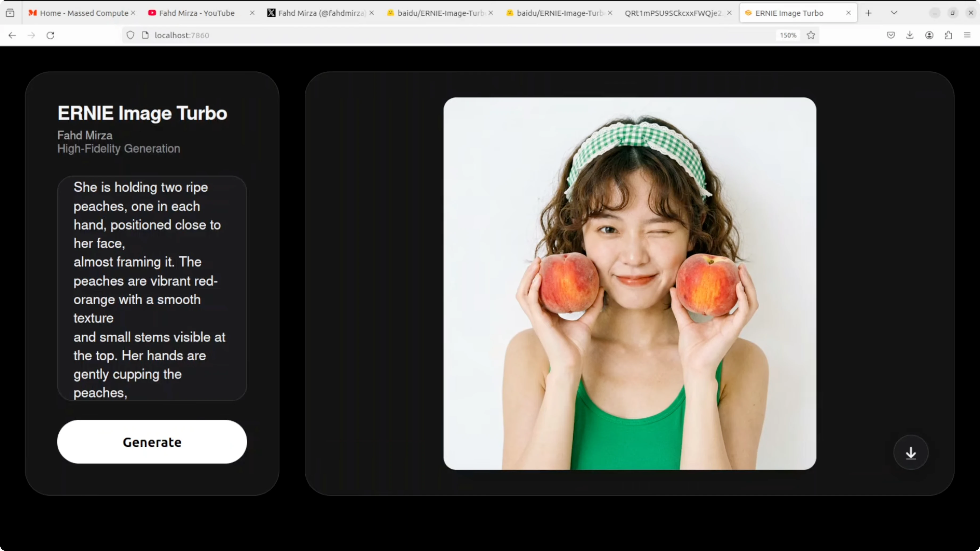
Task: Open a new tab with plus button
Action: (868, 13)
